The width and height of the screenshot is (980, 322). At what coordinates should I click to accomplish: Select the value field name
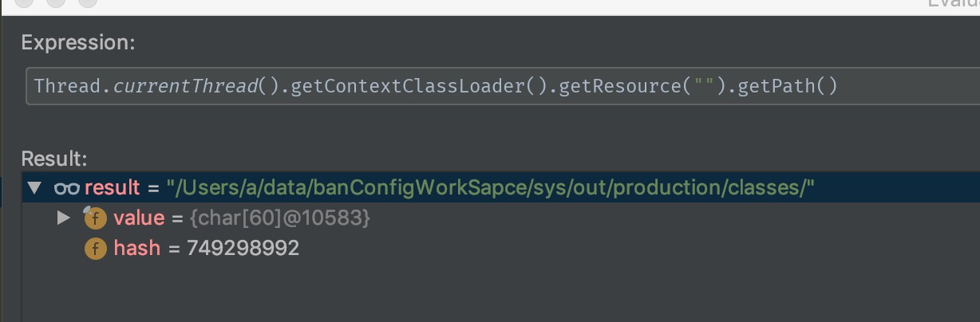[x=138, y=218]
